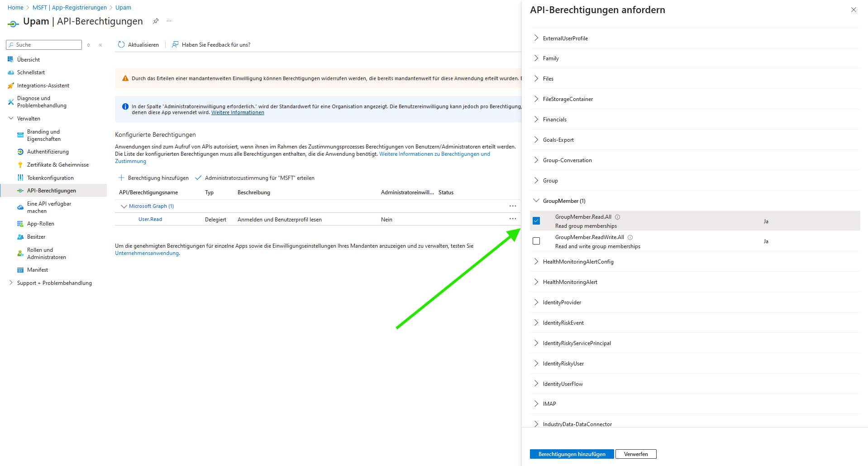Open the Weitere Informationen link
The image size is (868, 466).
tap(238, 113)
